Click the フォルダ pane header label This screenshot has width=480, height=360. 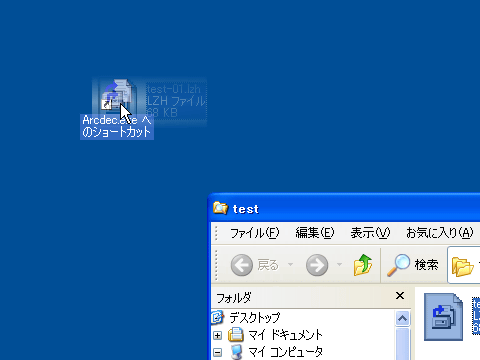234,297
